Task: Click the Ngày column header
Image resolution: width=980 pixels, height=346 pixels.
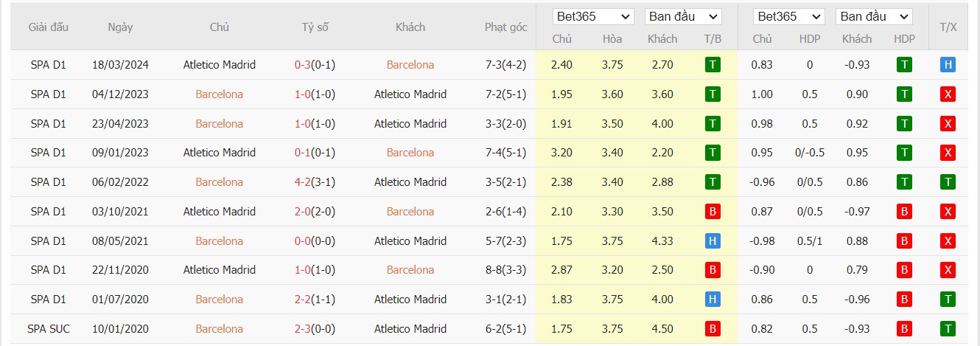Action: coord(120,27)
